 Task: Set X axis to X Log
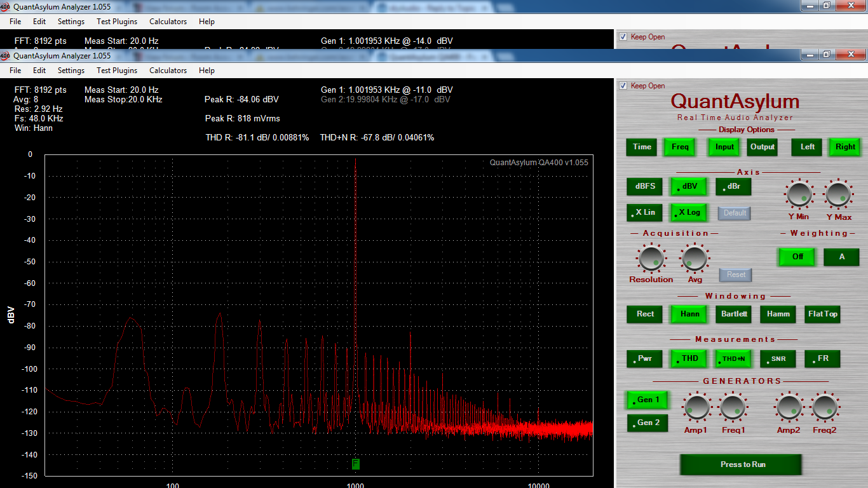tap(689, 212)
